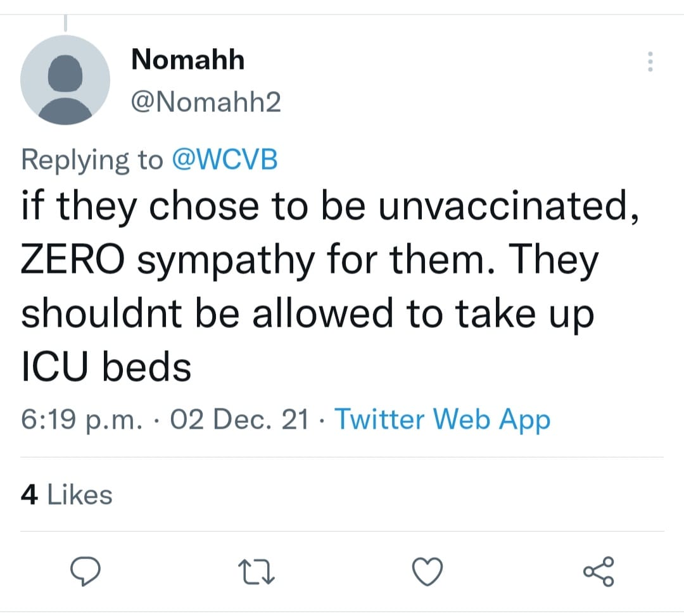Like the tweet with the heart icon
The image size is (684, 616).
click(x=427, y=572)
